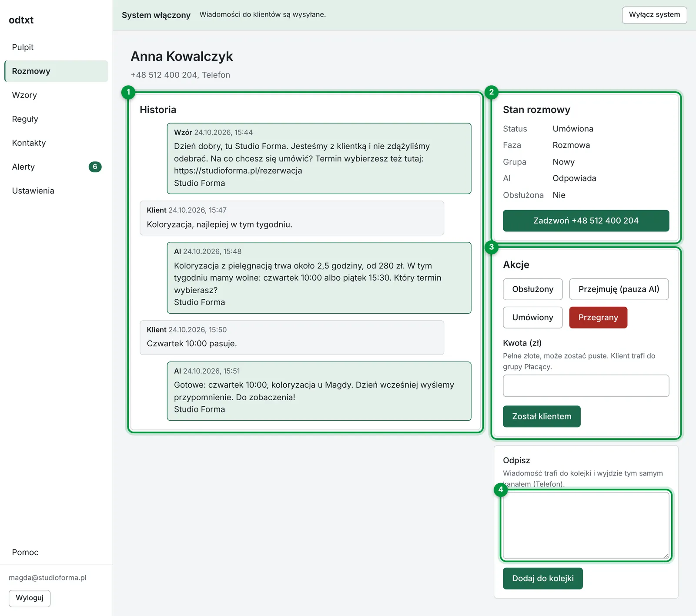This screenshot has height=616, width=696.
Task: Click client message 'Czwartek 10:00 pasuje.'
Action: pyautogui.click(x=292, y=338)
